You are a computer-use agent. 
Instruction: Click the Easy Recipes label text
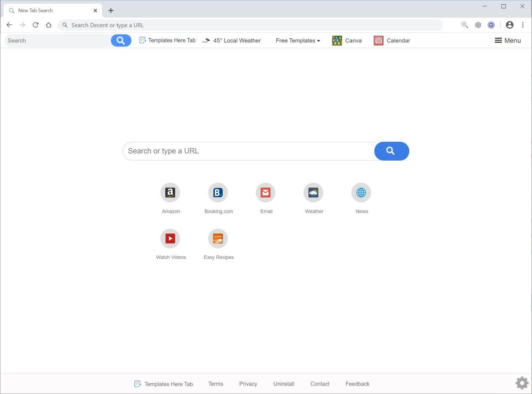pos(219,257)
